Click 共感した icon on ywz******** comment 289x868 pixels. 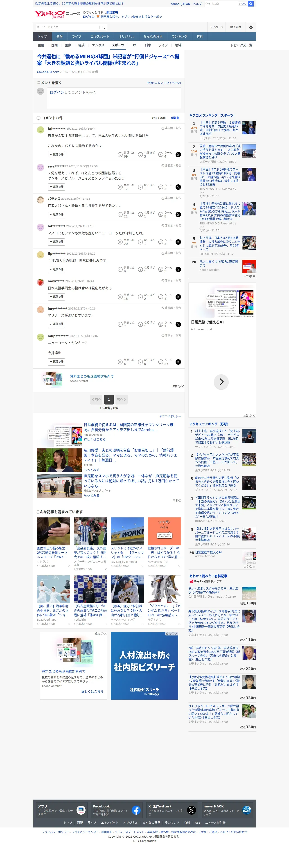point(120,187)
